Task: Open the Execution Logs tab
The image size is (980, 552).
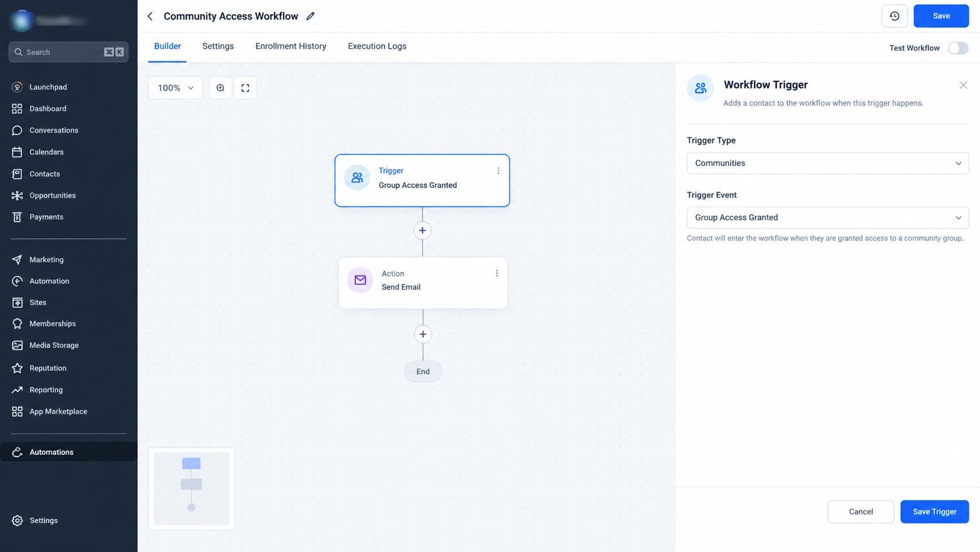Action: point(377,46)
